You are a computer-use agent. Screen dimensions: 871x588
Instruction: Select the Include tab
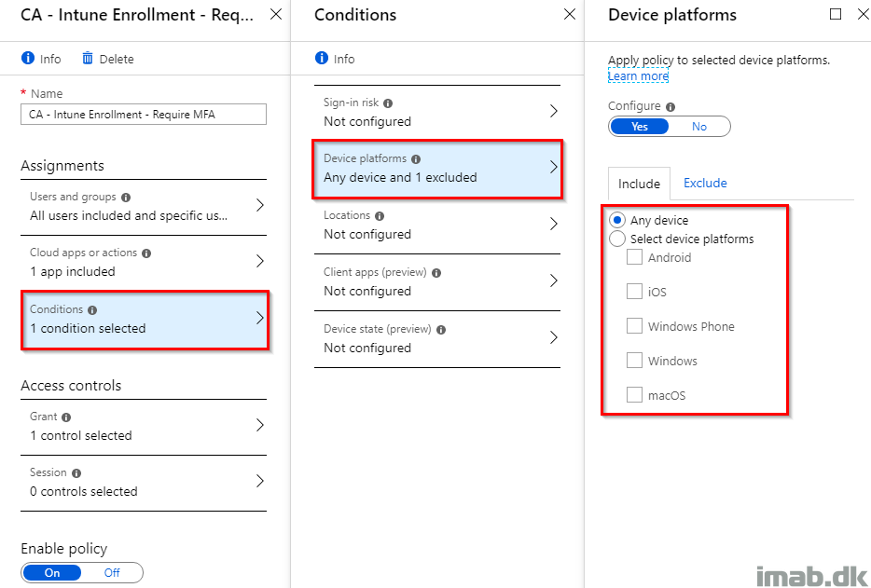639,184
